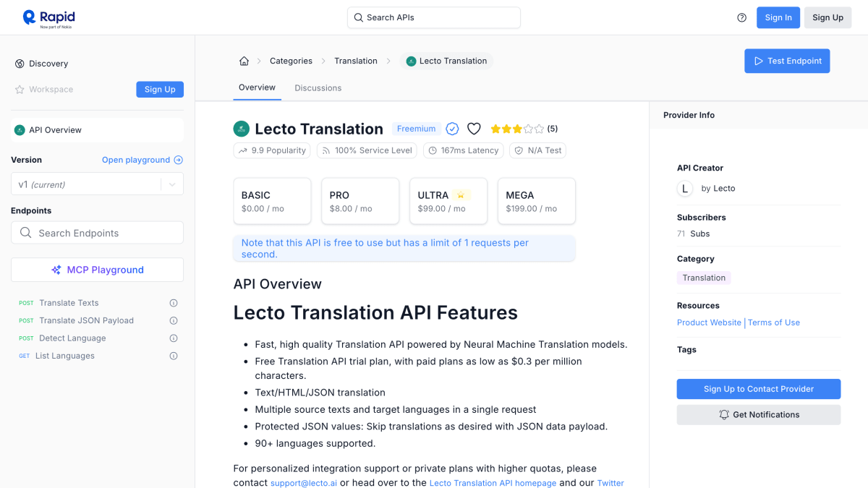Click the sidebar Sign Up button

pos(160,90)
